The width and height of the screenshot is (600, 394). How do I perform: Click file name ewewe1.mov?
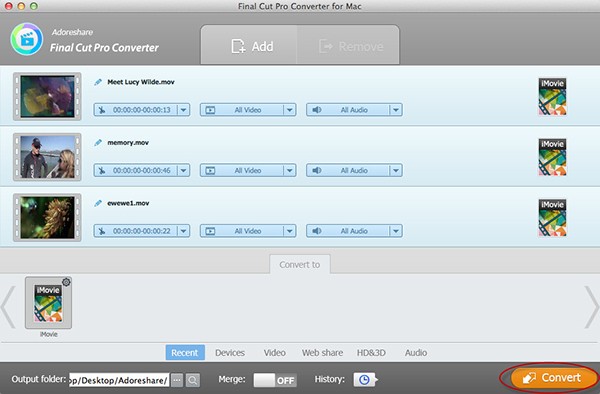(128, 203)
